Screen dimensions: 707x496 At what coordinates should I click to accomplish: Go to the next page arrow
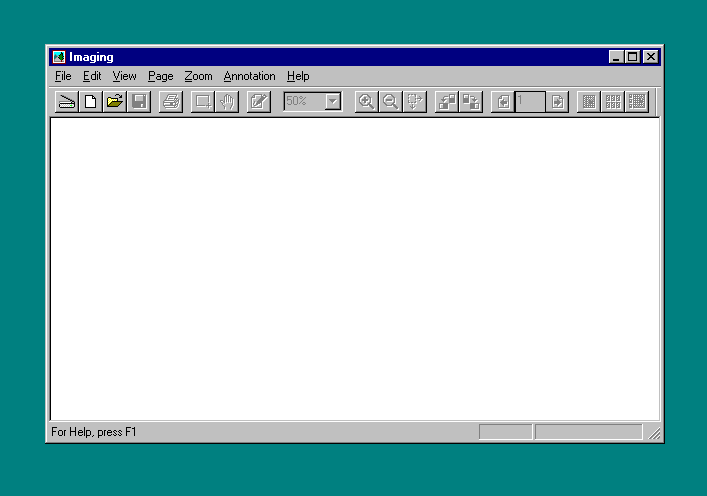(557, 101)
